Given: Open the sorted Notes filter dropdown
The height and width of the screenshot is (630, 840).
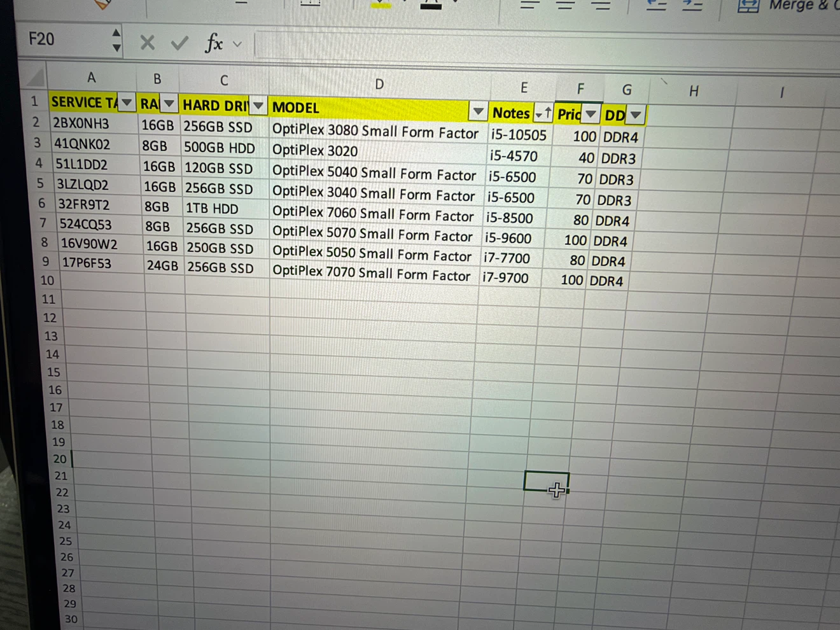Looking at the screenshot, I should click(543, 114).
